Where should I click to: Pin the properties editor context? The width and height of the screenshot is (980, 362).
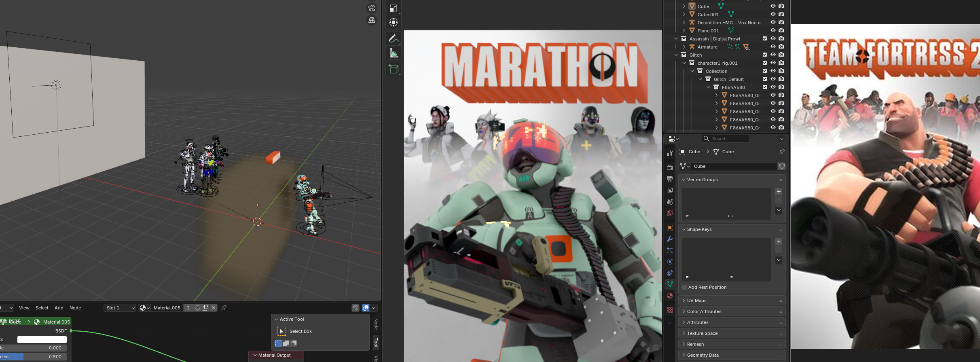pyautogui.click(x=781, y=152)
